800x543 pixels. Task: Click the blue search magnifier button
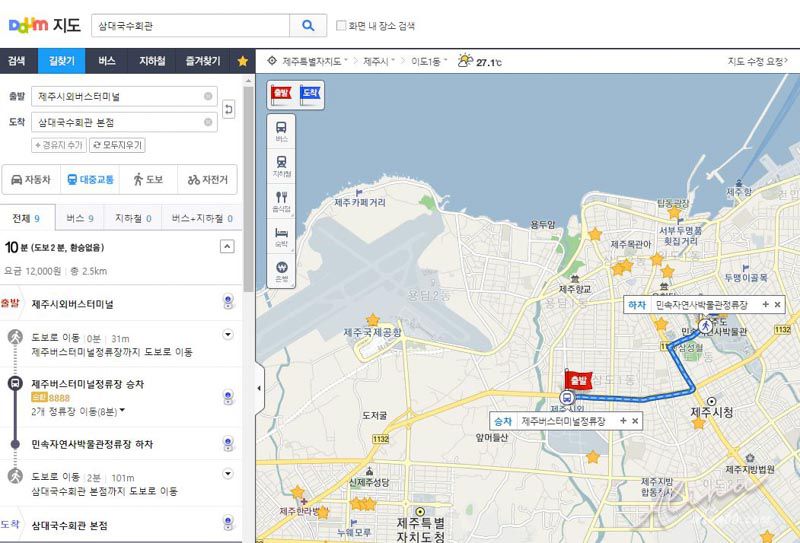tap(308, 26)
